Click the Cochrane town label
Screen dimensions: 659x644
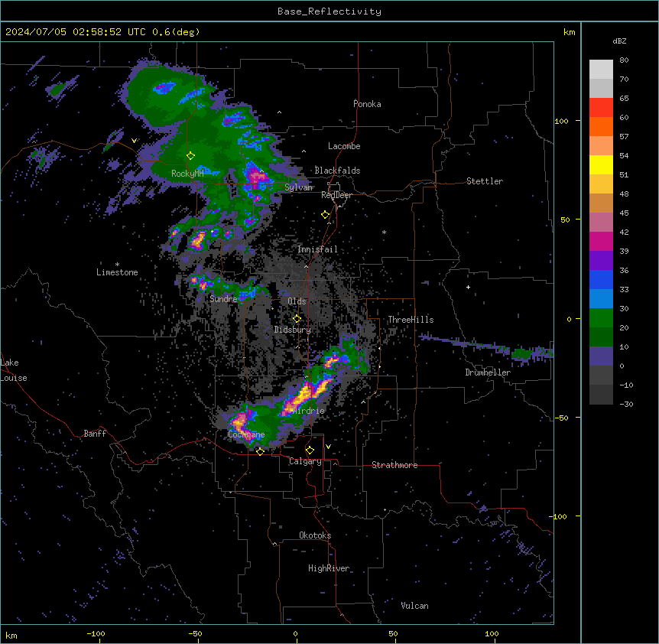pos(246,434)
